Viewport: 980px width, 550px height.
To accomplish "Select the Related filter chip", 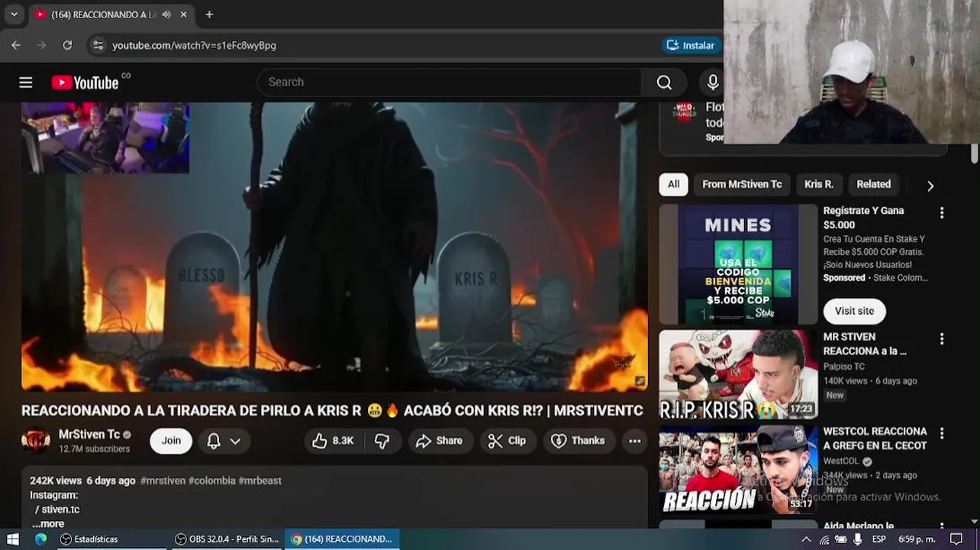I will 873,184.
